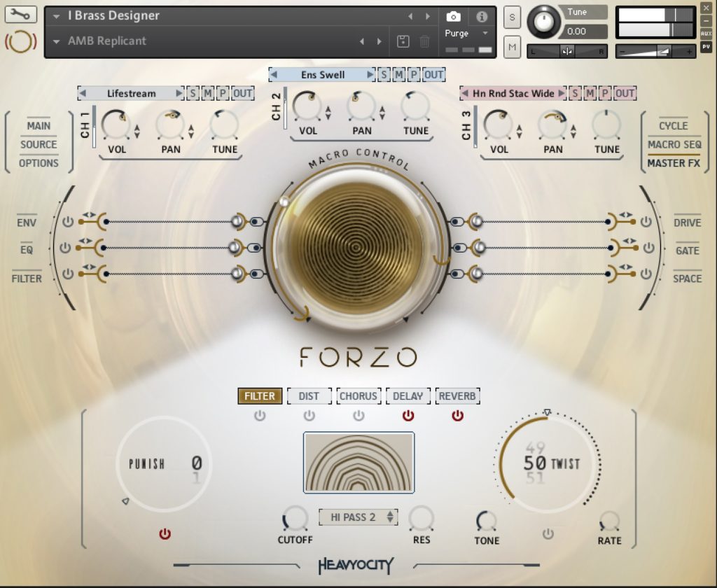Click previous sound arrow for Hn Rnd Stac Wide

(465, 93)
